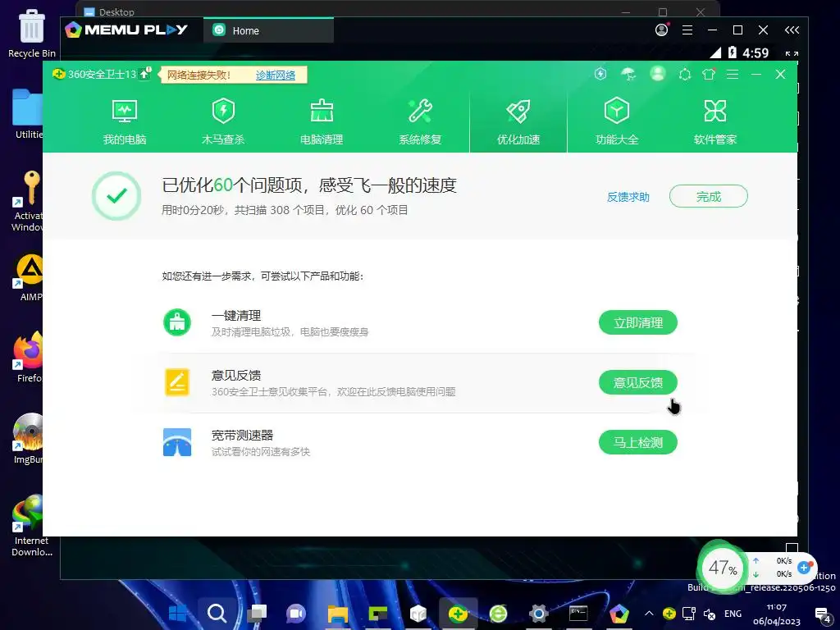Image resolution: width=840 pixels, height=630 pixels.
Task: Open taskbar Settings gear
Action: [538, 613]
